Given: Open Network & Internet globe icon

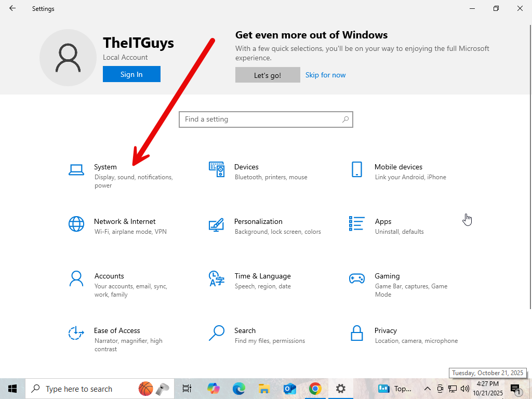Looking at the screenshot, I should click(x=76, y=224).
